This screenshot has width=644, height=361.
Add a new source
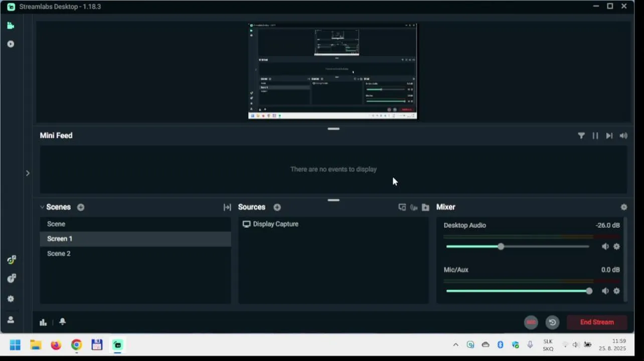tap(277, 207)
